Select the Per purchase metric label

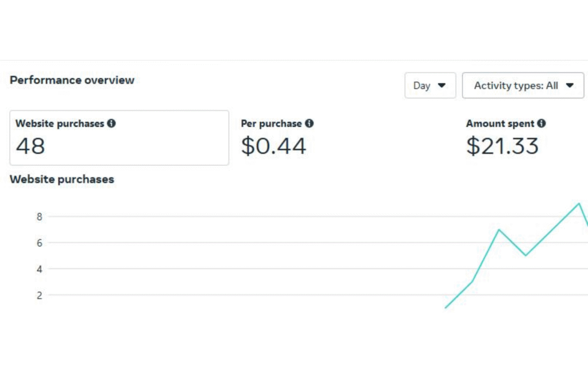point(271,124)
